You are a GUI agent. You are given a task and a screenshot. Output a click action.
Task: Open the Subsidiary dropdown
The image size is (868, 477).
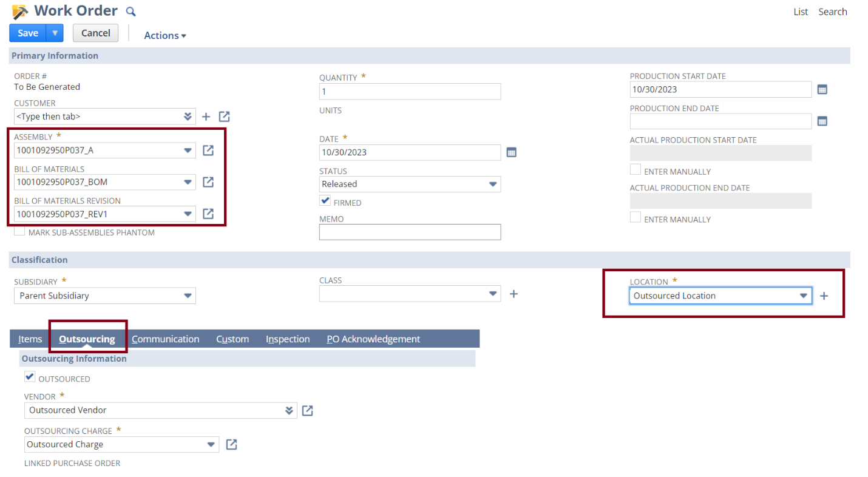pos(188,296)
